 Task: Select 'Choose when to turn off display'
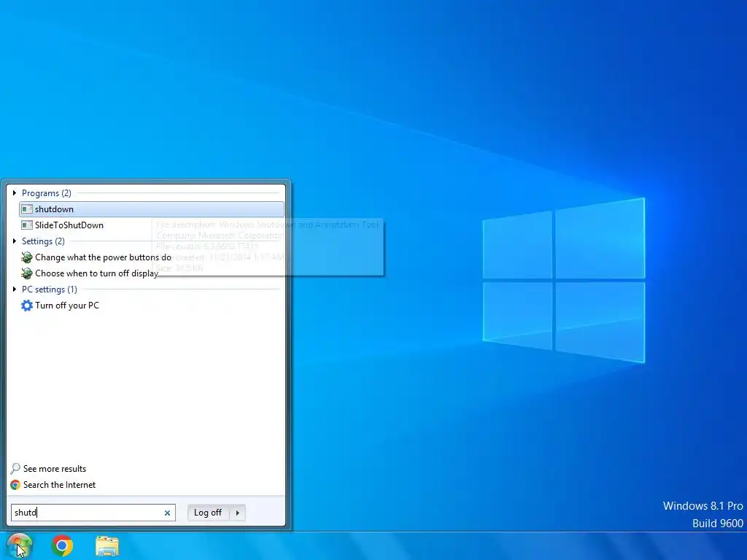pos(97,273)
